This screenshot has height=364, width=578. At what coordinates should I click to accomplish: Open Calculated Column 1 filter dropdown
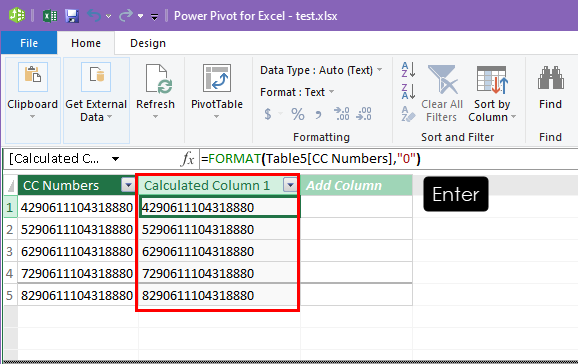pos(290,185)
